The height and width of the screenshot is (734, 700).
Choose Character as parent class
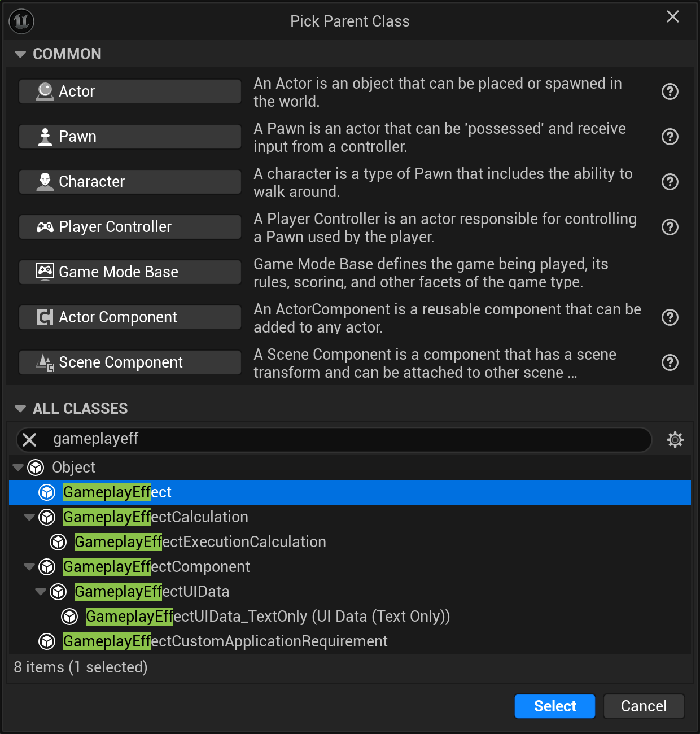[130, 182]
